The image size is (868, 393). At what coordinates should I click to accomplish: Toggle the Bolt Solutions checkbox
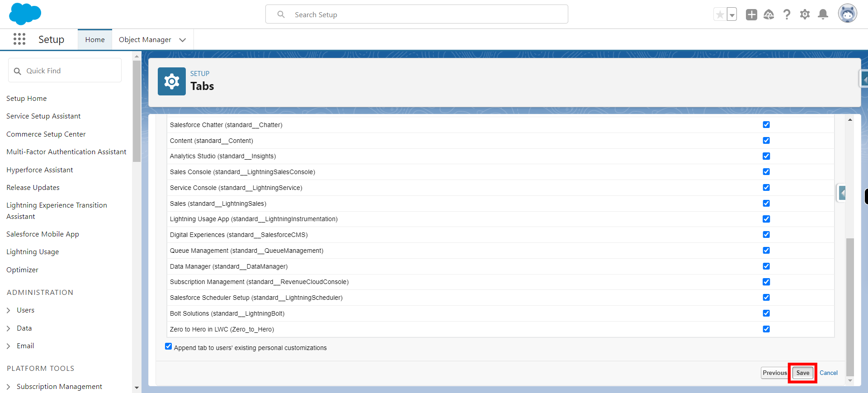click(x=766, y=313)
